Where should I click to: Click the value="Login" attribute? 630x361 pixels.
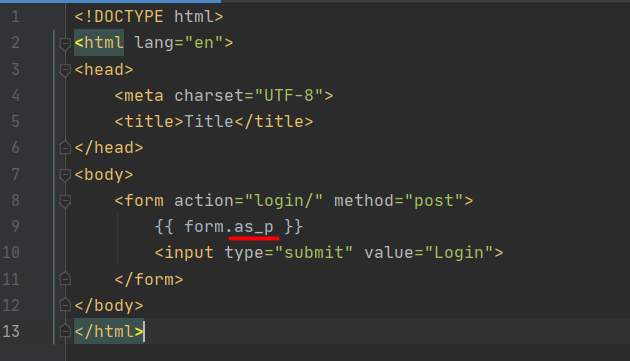[429, 253]
